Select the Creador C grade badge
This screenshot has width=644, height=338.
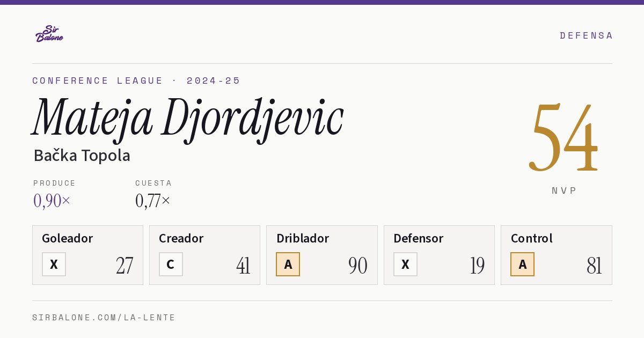click(x=171, y=264)
